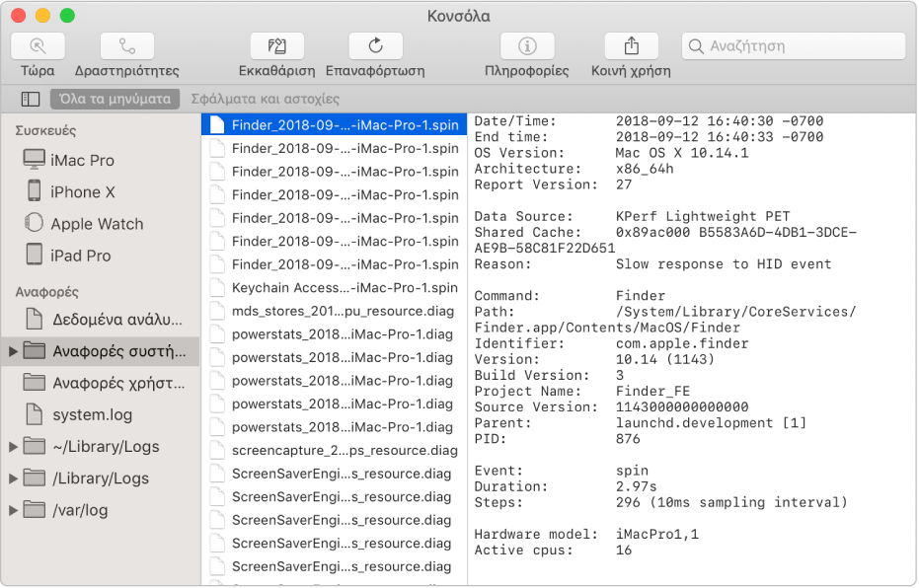Image resolution: width=919 pixels, height=588 pixels.
Task: Expand the /Library/Logs folder triangle
Action: [13, 478]
